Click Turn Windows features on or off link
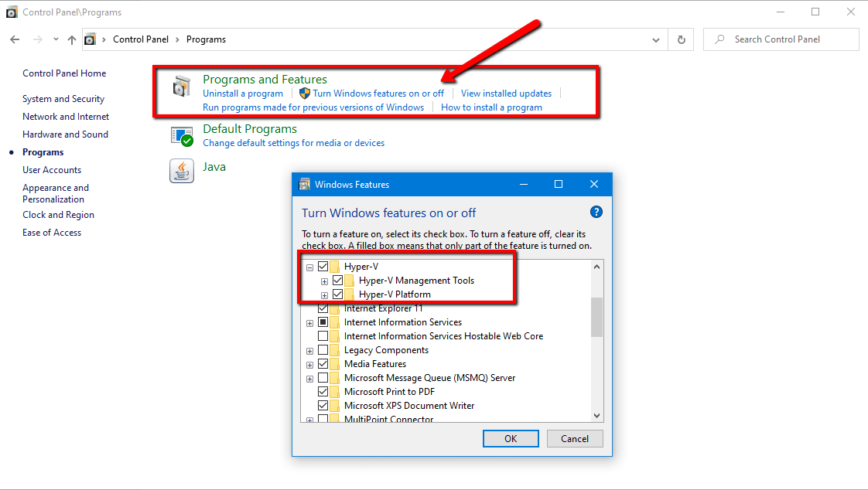The width and height of the screenshot is (868, 490). 378,94
